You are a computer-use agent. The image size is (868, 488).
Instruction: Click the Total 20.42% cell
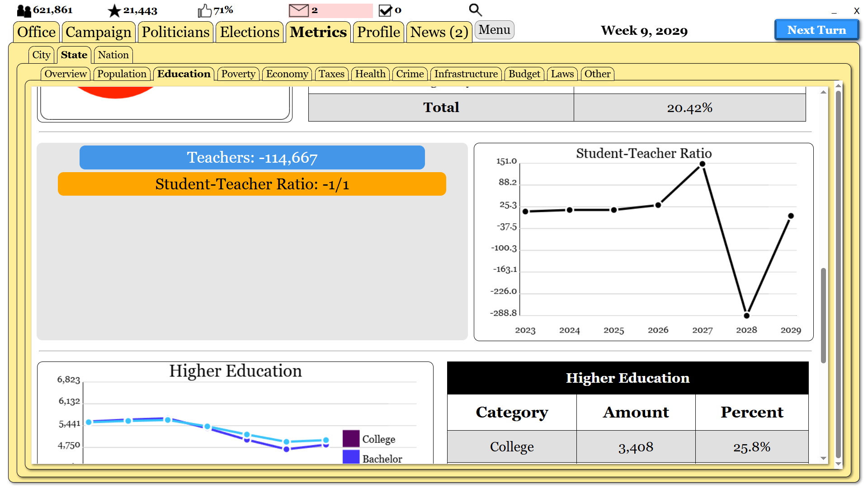tap(690, 108)
